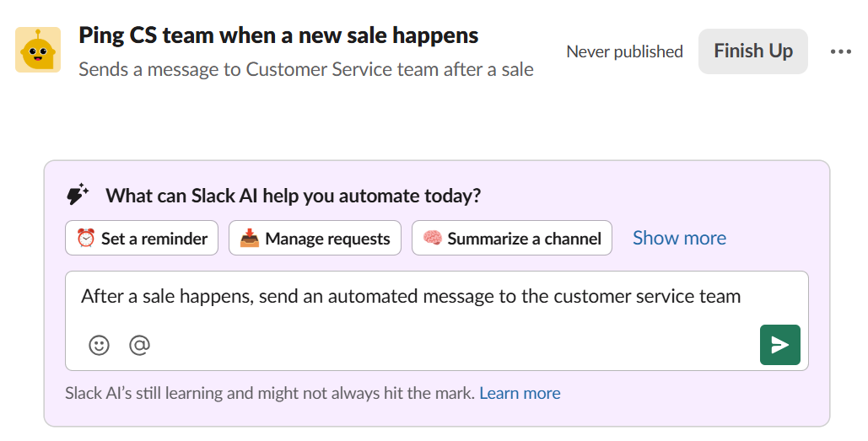Click the alarm clock emoji icon
Image resolution: width=868 pixels, height=441 pixels.
pos(86,239)
